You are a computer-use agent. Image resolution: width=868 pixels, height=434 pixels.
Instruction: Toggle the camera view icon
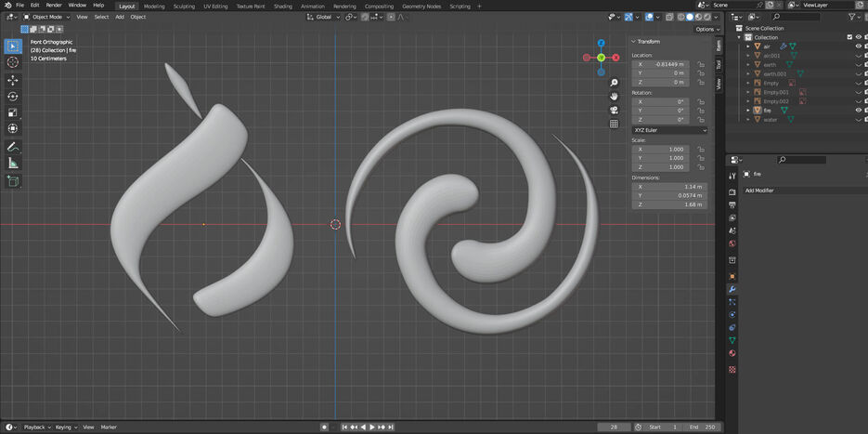tap(614, 111)
